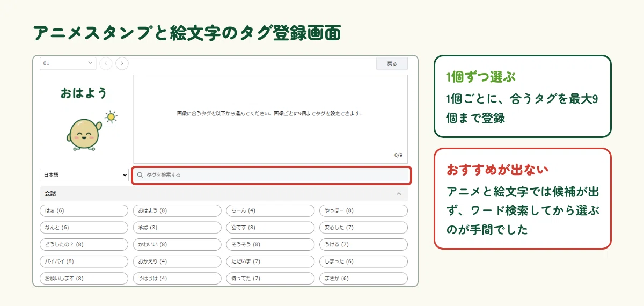Collapse the 会話 section chevron
This screenshot has height=306, width=644.
click(x=399, y=193)
